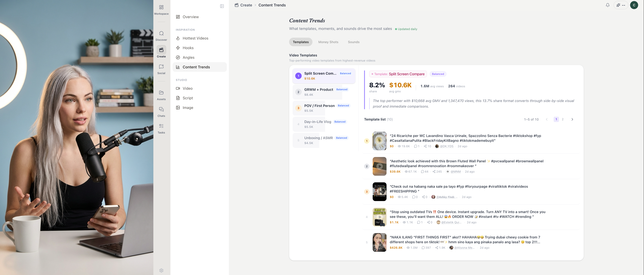Switch to the Money Shots tab
Screen dimensions: 644x275
click(x=328, y=42)
